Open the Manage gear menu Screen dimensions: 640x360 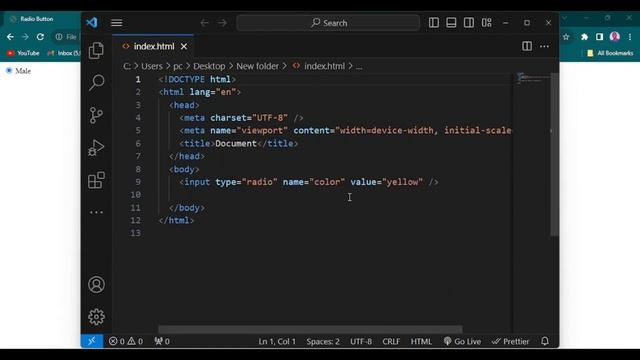point(96,317)
